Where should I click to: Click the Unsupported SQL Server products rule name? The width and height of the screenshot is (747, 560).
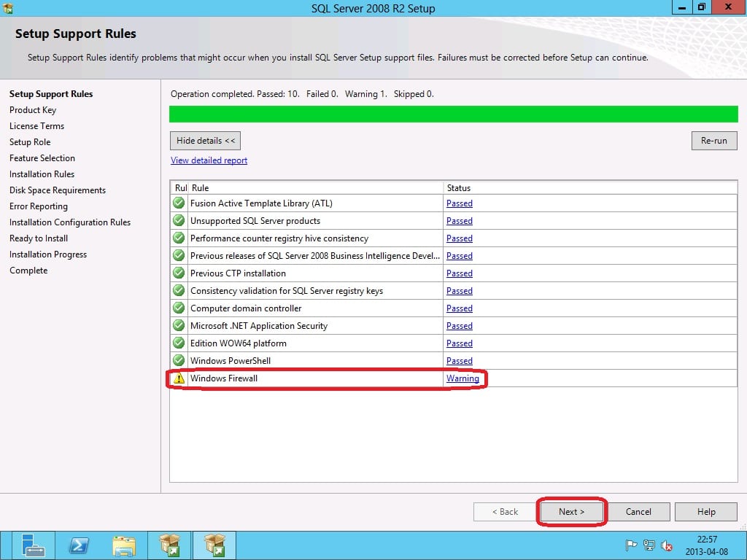point(255,221)
